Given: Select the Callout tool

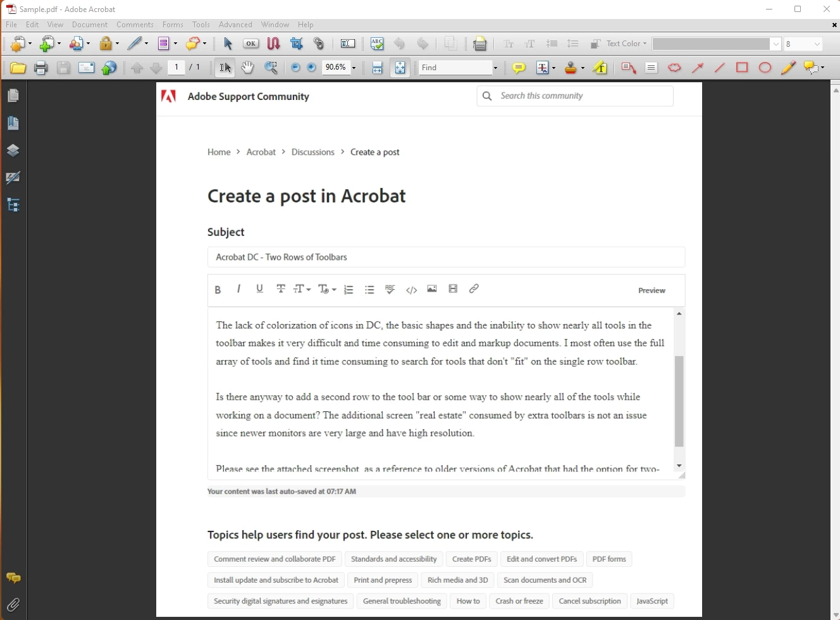Looking at the screenshot, I should tap(629, 68).
